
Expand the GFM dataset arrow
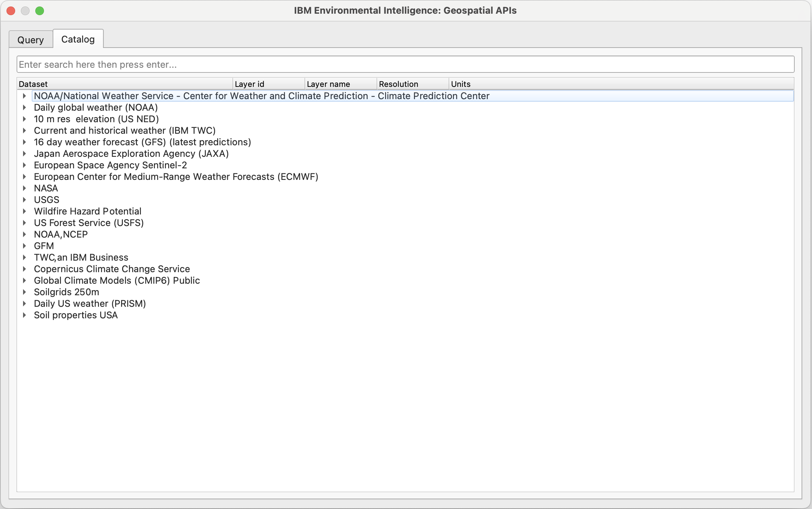(24, 246)
